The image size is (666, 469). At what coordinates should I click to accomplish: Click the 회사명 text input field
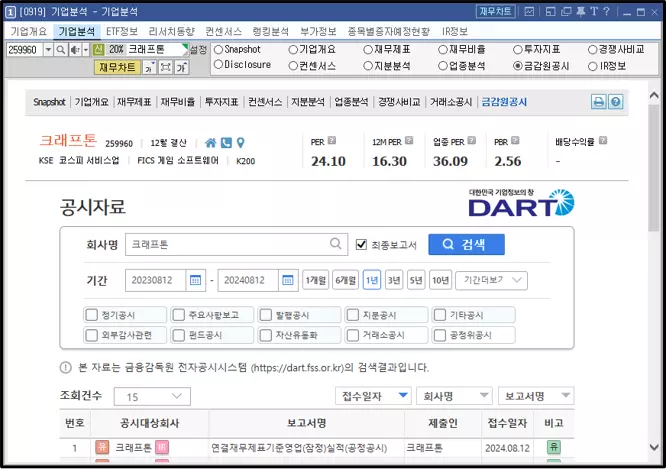pyautogui.click(x=236, y=244)
